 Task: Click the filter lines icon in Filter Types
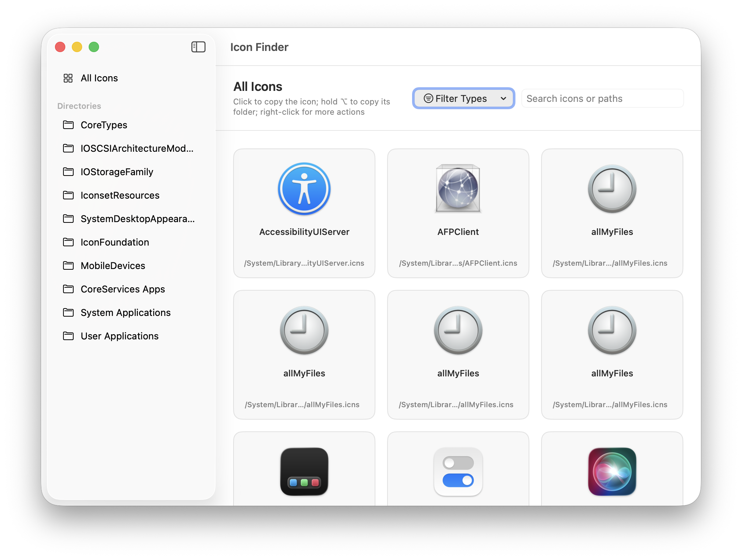[x=428, y=98]
